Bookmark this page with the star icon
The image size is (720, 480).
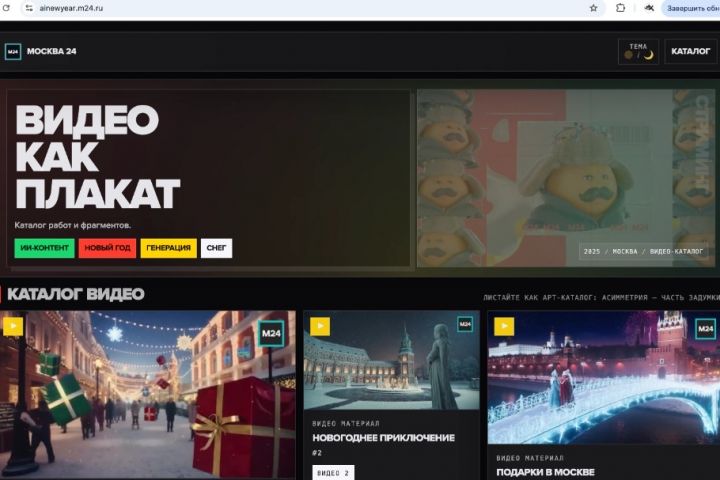tap(593, 8)
